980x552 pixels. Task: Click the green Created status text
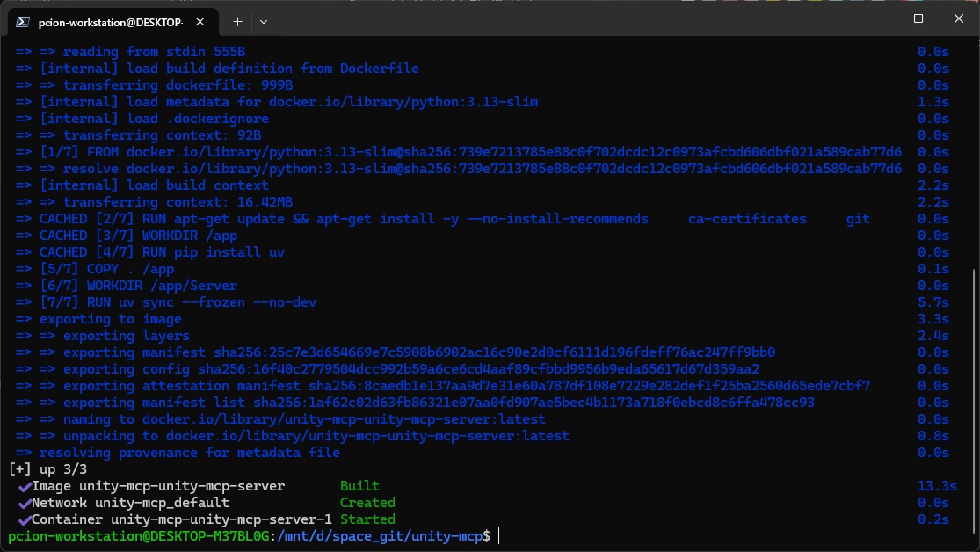367,503
